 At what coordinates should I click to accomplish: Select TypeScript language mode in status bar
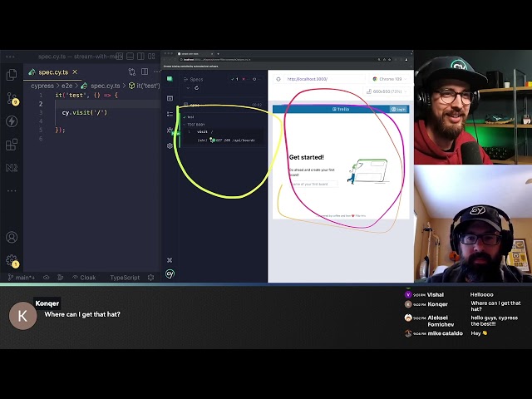[125, 278]
